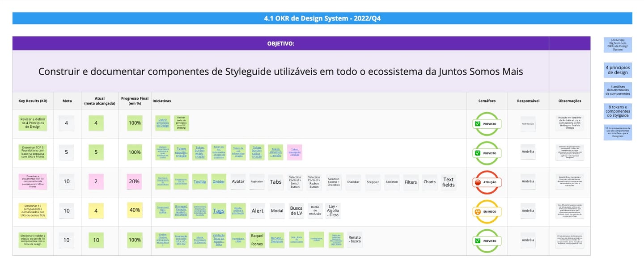
Task: Select the '[2022/Q4] Big Numbers OKRs' blue note
Action: [x=618, y=45]
